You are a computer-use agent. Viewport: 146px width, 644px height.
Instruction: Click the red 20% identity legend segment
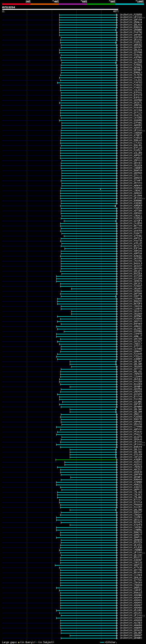click(16, 4)
